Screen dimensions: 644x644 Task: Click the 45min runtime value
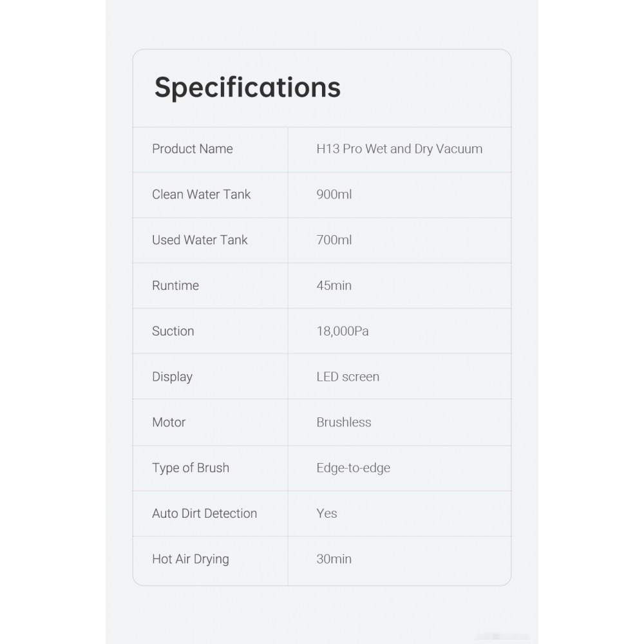point(334,285)
